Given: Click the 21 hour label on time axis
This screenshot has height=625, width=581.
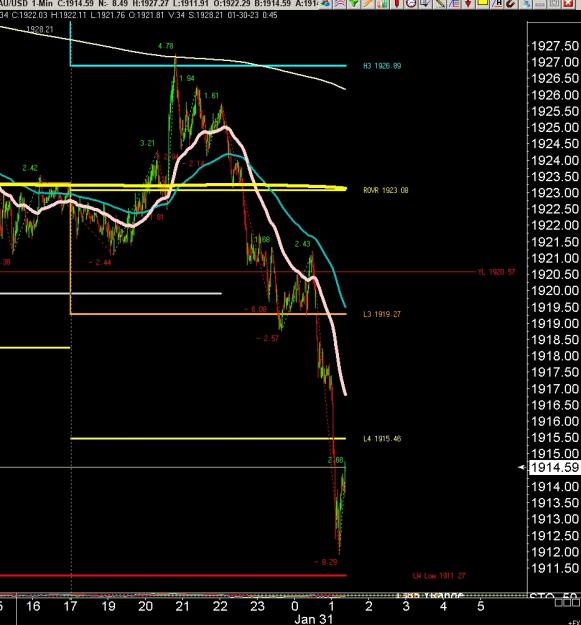Looking at the screenshot, I should click(183, 606).
